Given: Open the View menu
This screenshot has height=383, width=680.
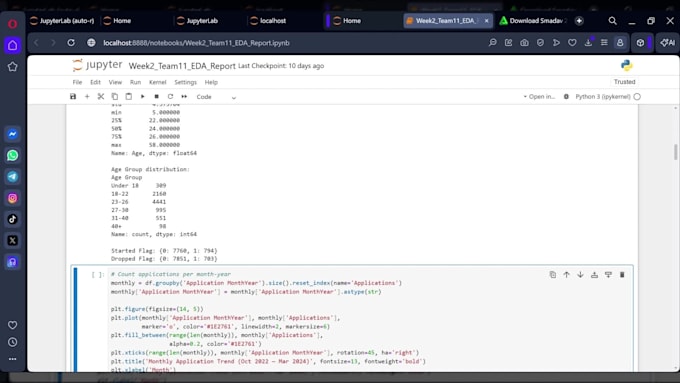Looking at the screenshot, I should pos(115,82).
